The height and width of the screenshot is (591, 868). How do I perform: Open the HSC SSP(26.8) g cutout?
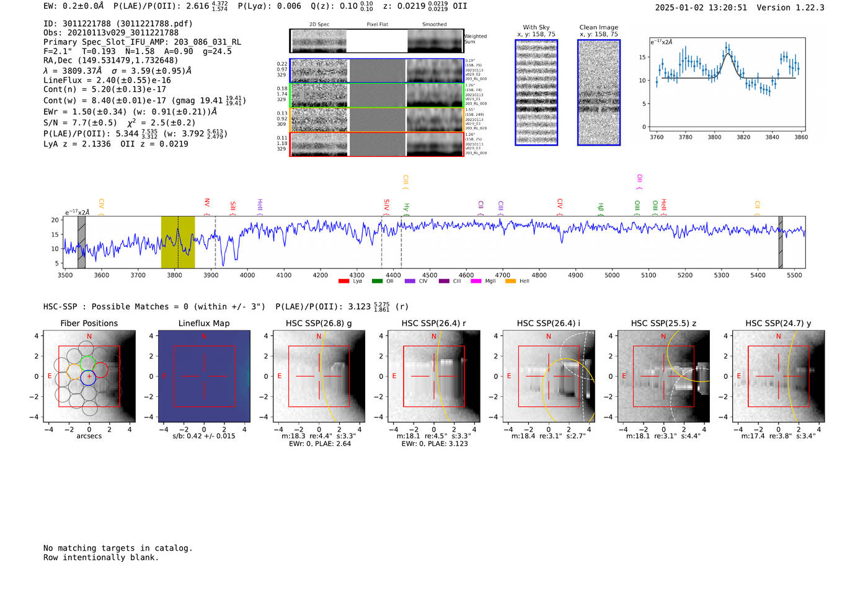click(x=319, y=376)
